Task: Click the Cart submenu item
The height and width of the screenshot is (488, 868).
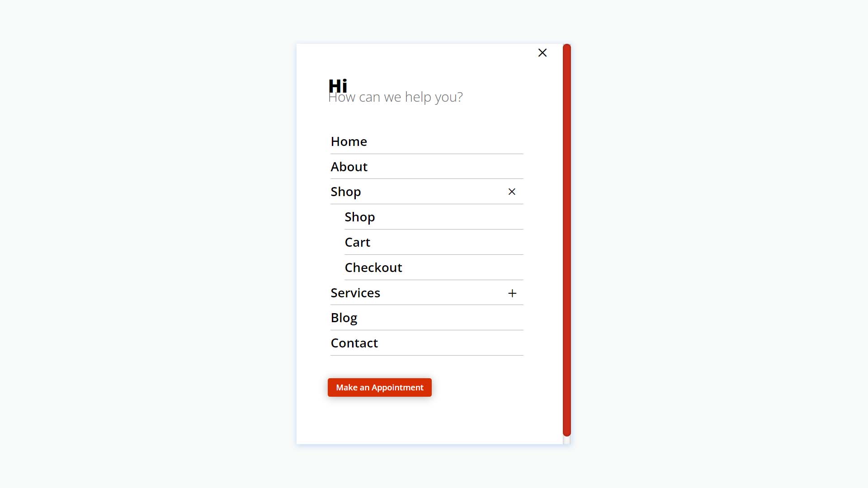Action: 357,241
